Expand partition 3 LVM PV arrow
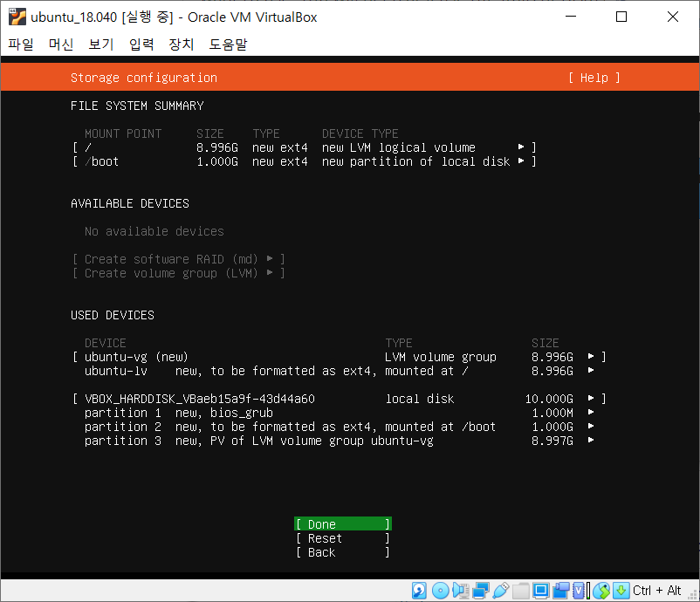Image resolution: width=700 pixels, height=602 pixels. coord(591,441)
